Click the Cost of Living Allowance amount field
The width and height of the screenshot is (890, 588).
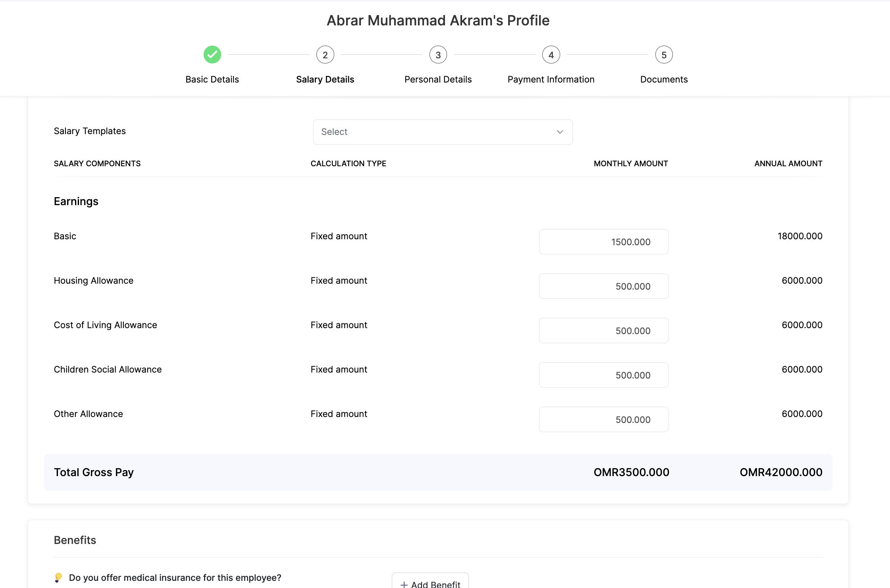coord(603,331)
